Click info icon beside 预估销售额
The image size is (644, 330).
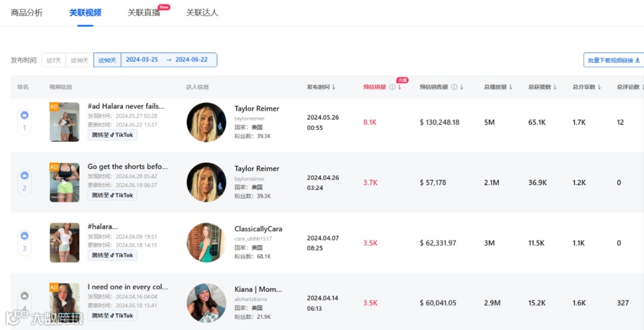tap(454, 87)
